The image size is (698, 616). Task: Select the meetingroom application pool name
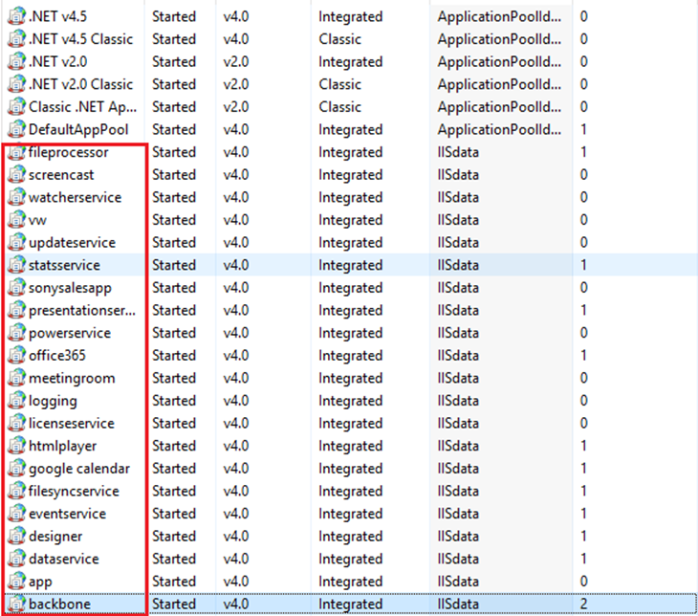pyautogui.click(x=72, y=379)
